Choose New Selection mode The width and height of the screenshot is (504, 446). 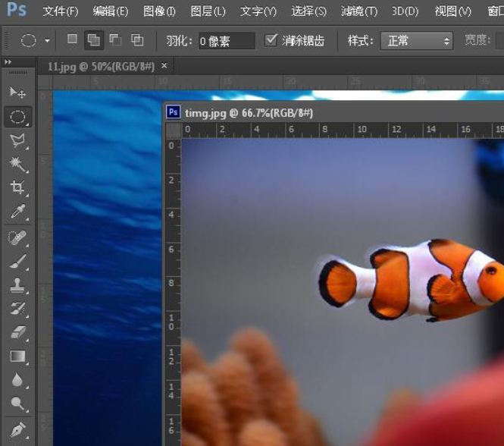pos(72,39)
